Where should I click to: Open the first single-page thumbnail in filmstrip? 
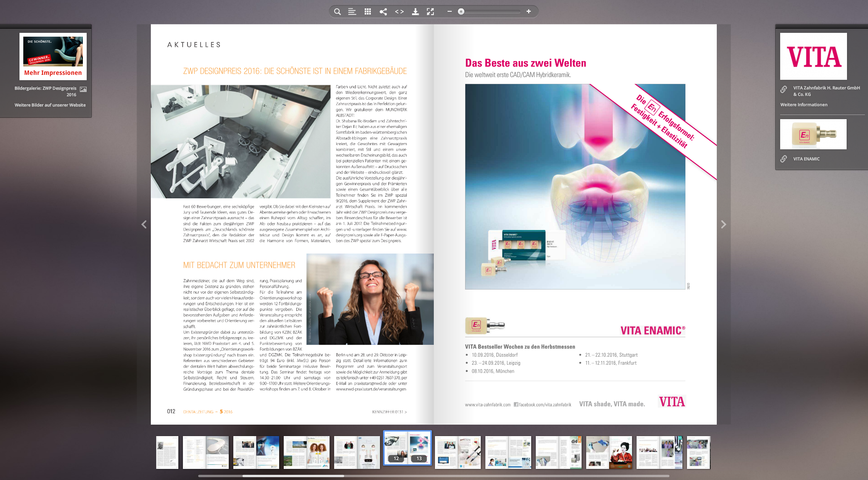[167, 453]
